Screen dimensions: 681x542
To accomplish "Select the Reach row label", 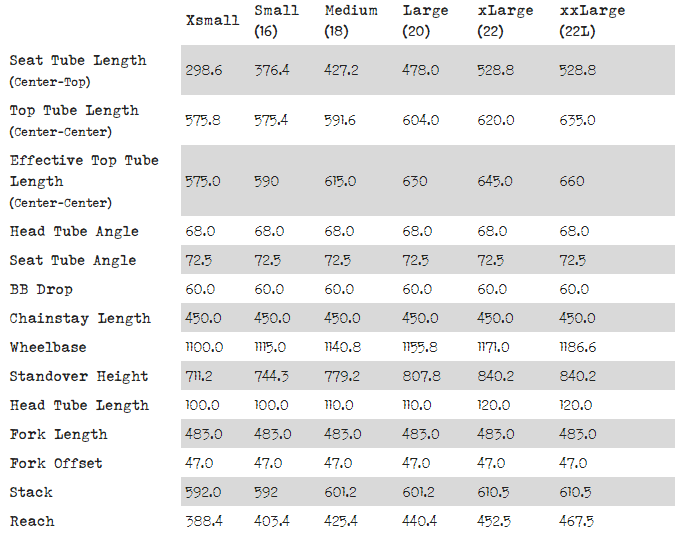I will click(32, 521).
